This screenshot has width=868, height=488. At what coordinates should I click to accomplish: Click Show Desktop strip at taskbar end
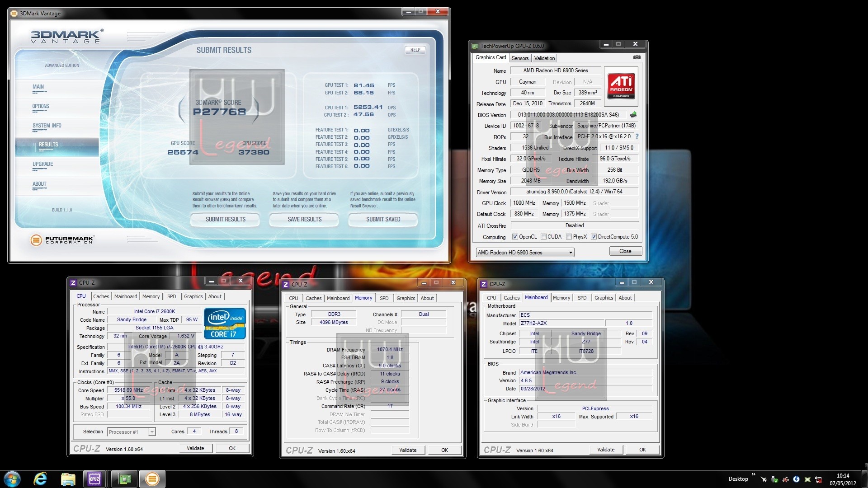point(865,479)
